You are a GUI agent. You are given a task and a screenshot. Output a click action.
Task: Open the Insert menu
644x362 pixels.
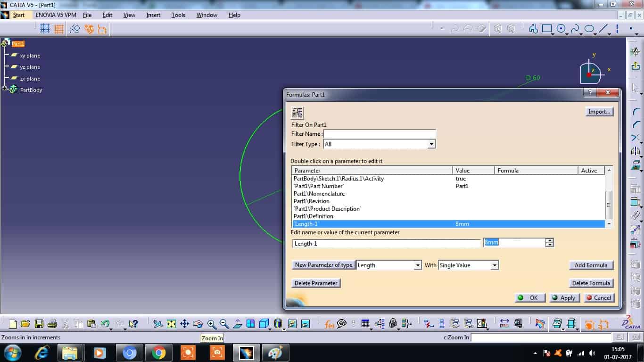(x=153, y=15)
